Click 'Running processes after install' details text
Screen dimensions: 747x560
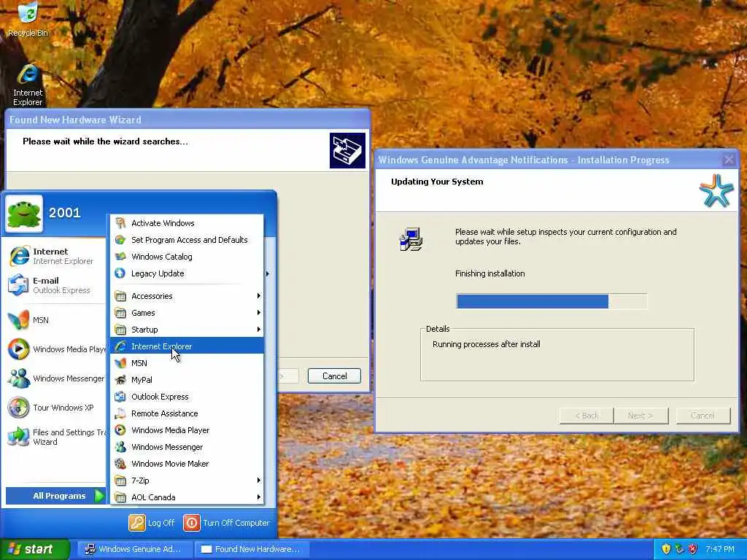pos(487,344)
